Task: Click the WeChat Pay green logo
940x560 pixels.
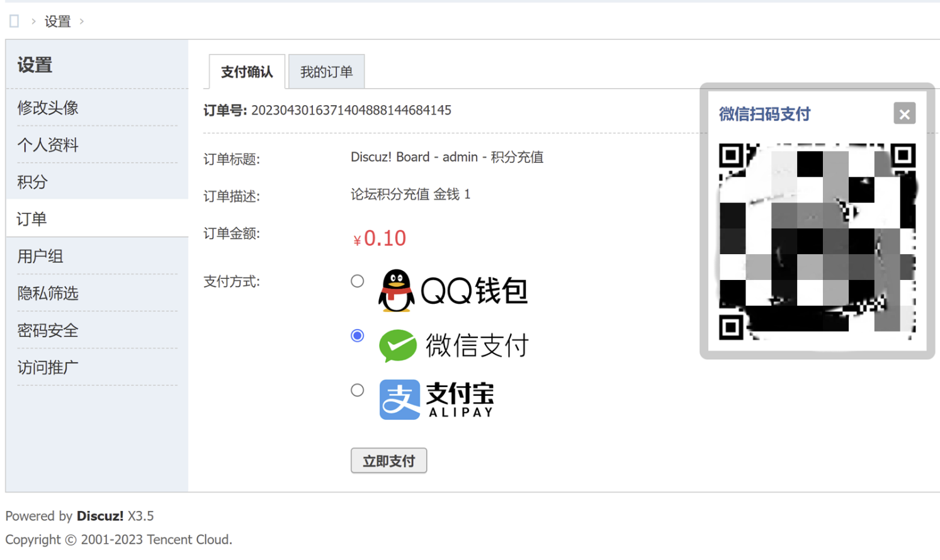Action: [398, 345]
